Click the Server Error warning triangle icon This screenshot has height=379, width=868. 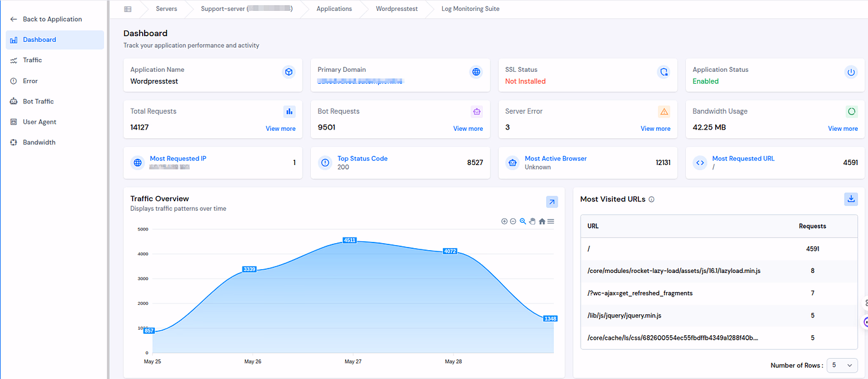664,112
